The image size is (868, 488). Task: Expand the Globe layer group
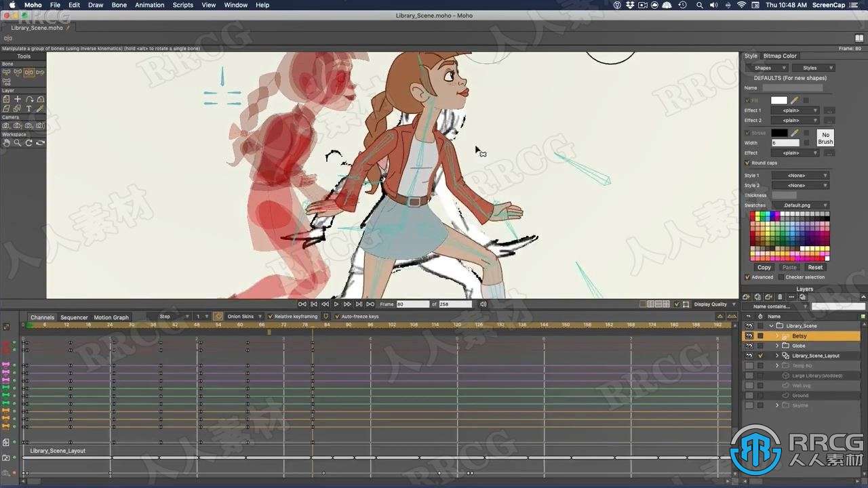coord(777,346)
